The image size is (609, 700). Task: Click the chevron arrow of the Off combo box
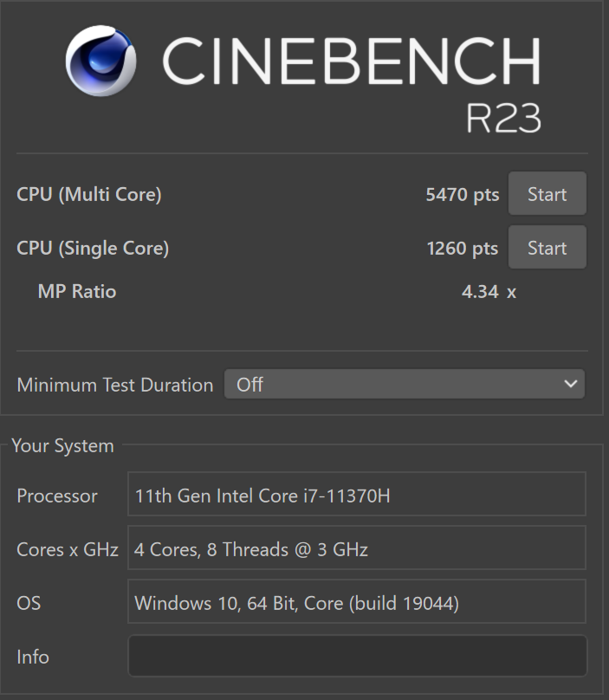(571, 384)
